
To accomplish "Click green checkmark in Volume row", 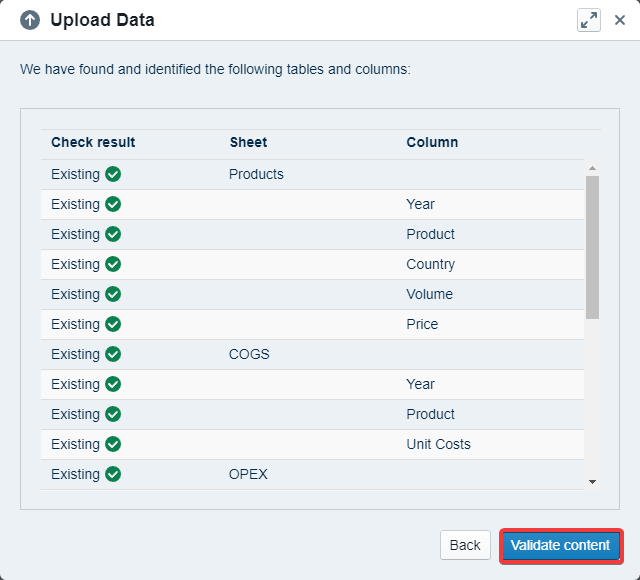I will point(113,294).
